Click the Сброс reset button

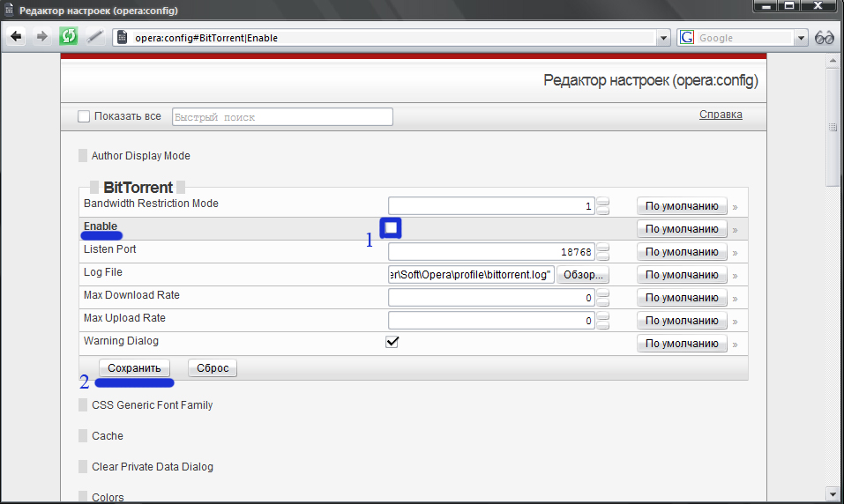click(x=213, y=368)
